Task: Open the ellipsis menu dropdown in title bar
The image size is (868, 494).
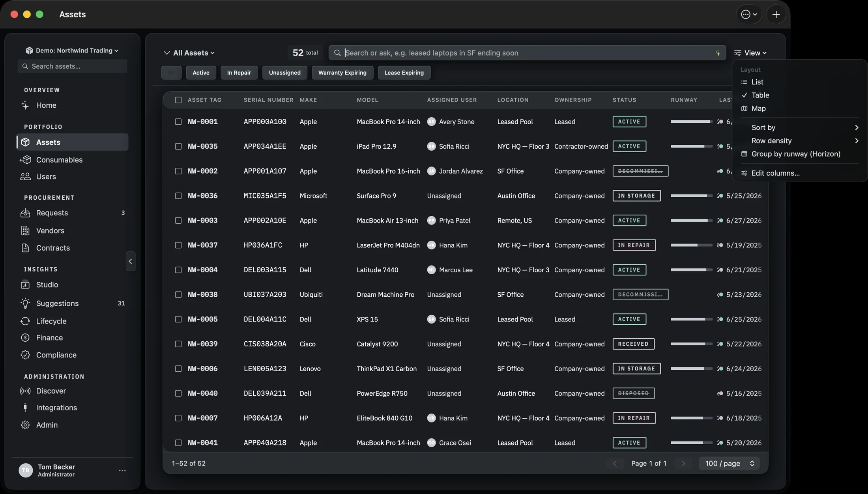Action: (x=748, y=14)
